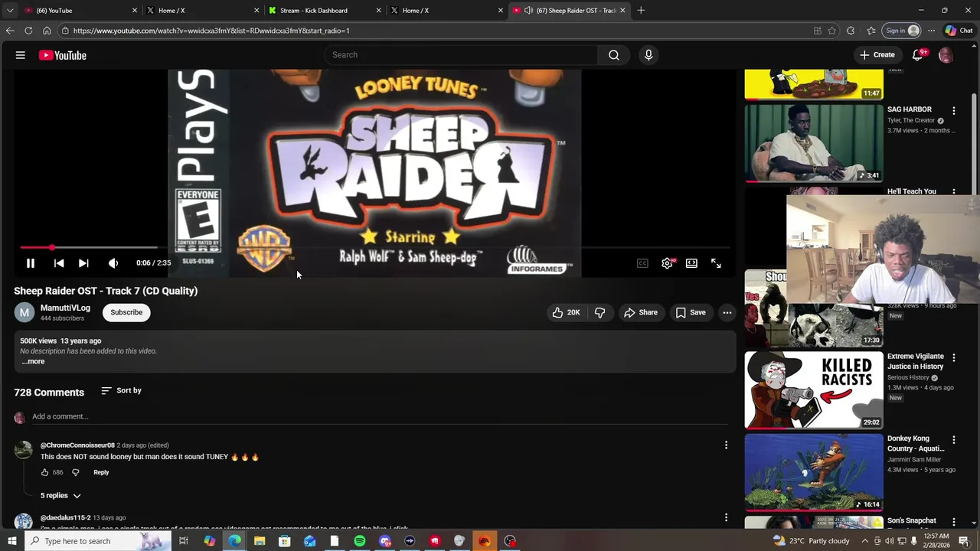Start voice search with the microphone
980x551 pixels.
pyautogui.click(x=648, y=55)
